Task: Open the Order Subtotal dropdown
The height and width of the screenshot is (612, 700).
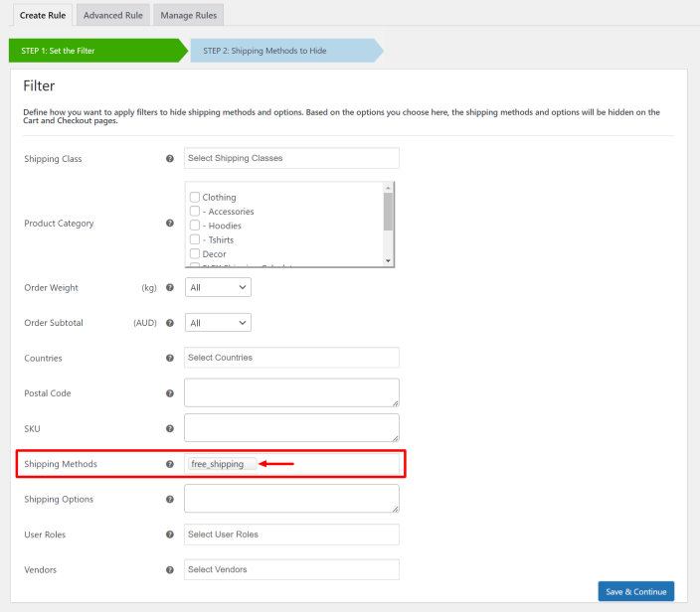Action: pos(218,323)
